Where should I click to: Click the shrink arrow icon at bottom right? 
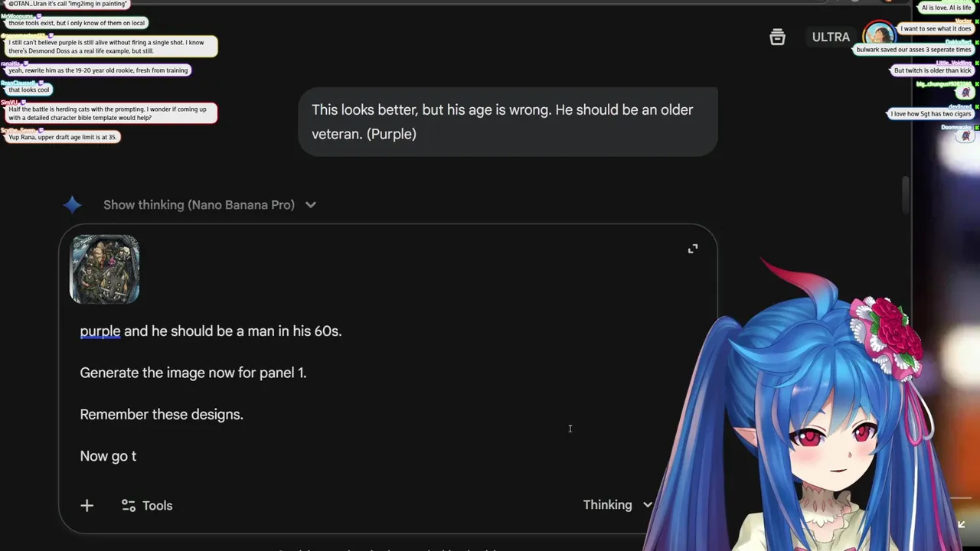[962, 524]
